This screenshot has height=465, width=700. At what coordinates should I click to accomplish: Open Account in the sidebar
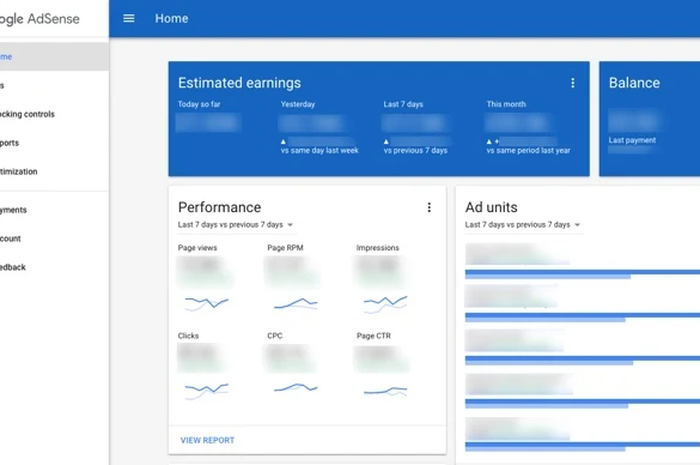point(54,238)
